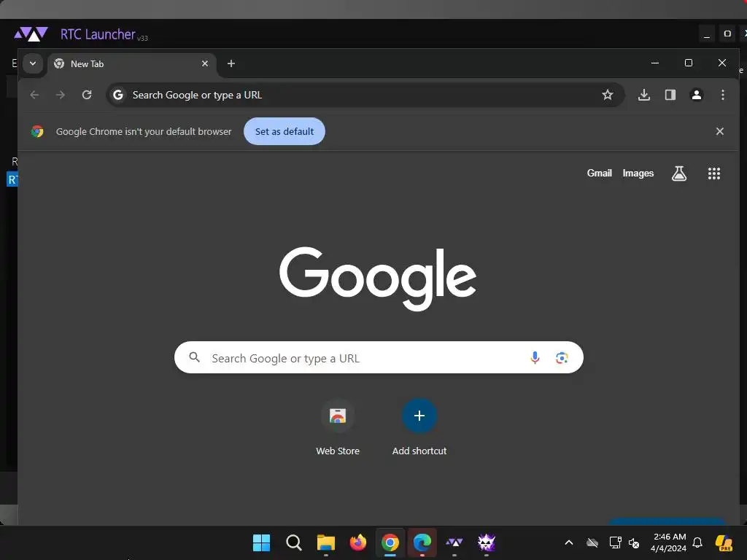The image size is (747, 560).
Task: Maximize the RTC Launcher window
Action: tap(727, 34)
